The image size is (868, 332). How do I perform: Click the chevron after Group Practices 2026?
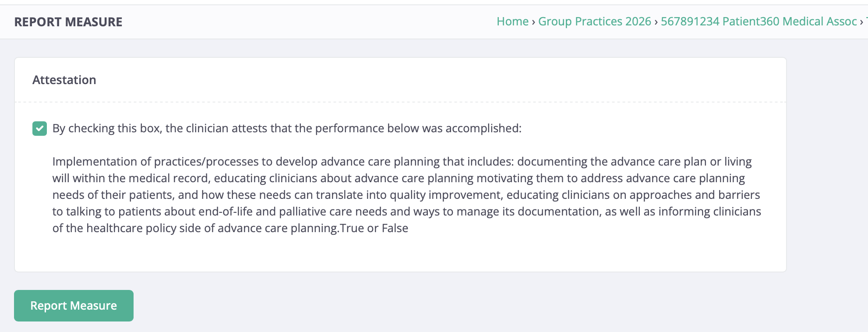click(656, 22)
